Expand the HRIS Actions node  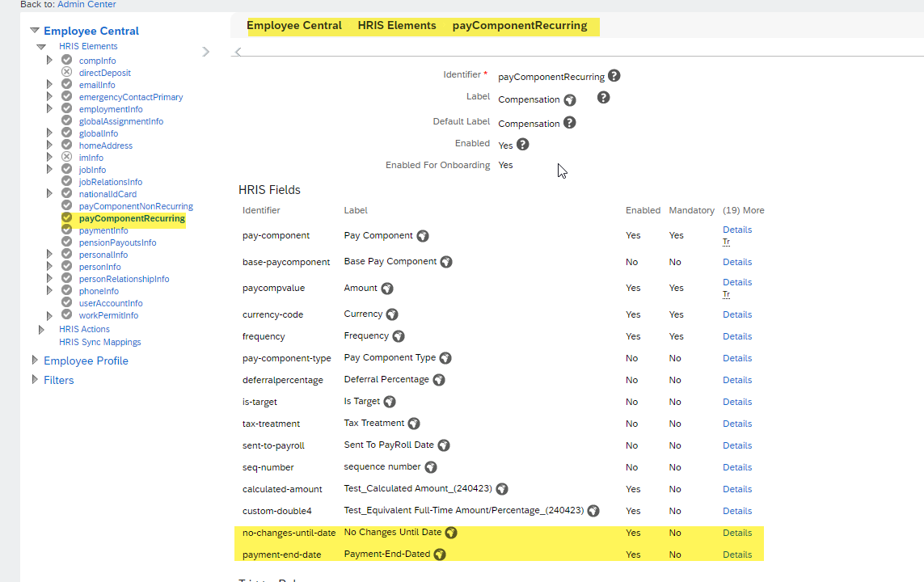pos(41,329)
